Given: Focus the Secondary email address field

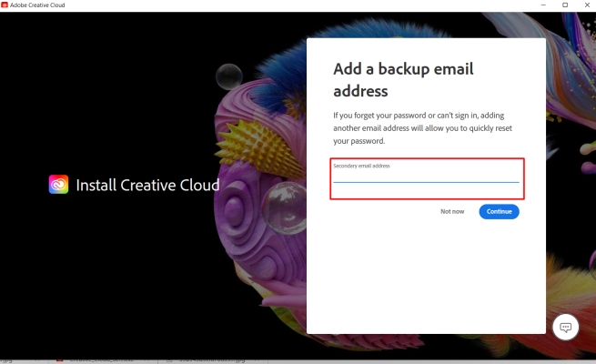Looking at the screenshot, I should (x=426, y=178).
